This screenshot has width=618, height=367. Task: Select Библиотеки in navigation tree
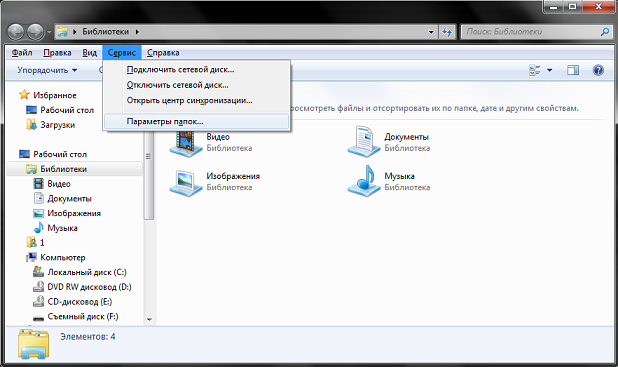pyautogui.click(x=75, y=169)
